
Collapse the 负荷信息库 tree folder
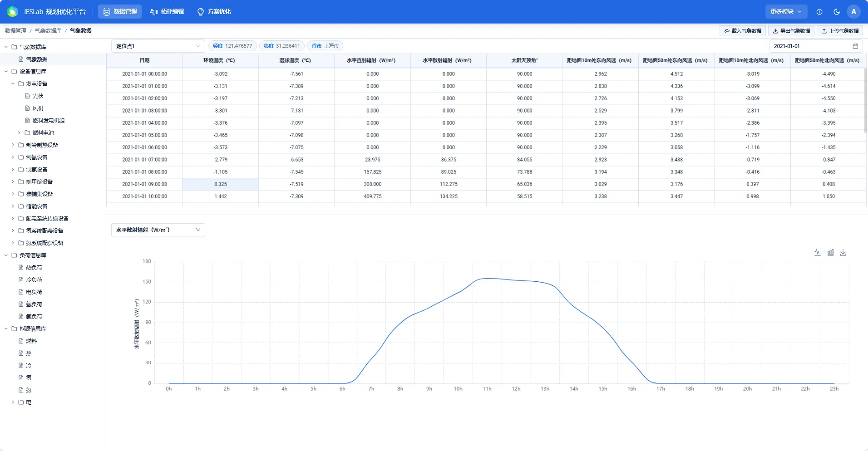pyautogui.click(x=6, y=255)
